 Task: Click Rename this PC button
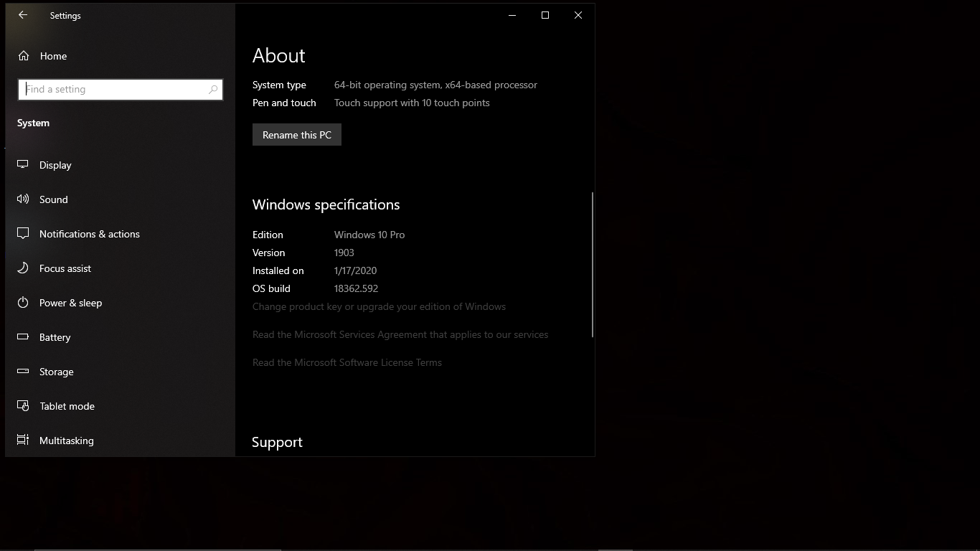[x=297, y=135]
